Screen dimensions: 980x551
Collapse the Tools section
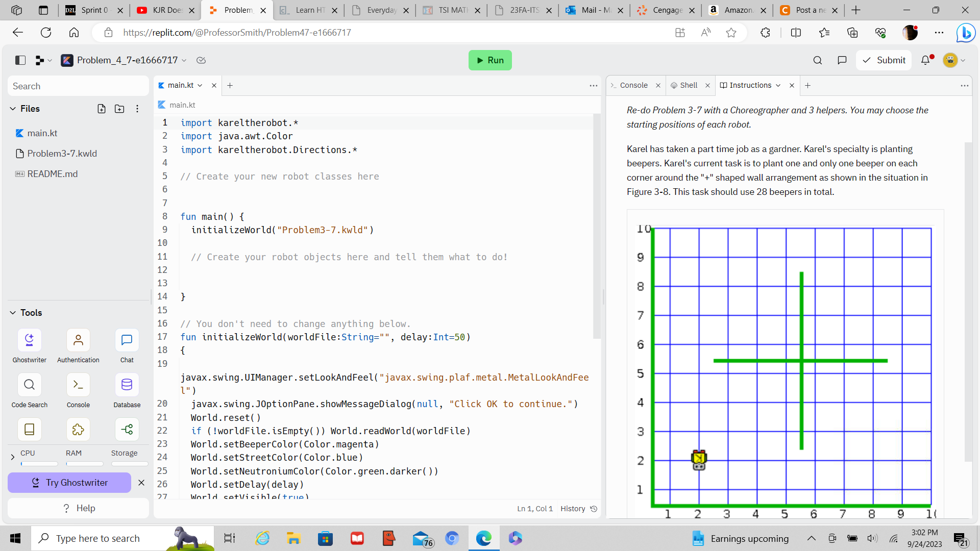(x=13, y=313)
